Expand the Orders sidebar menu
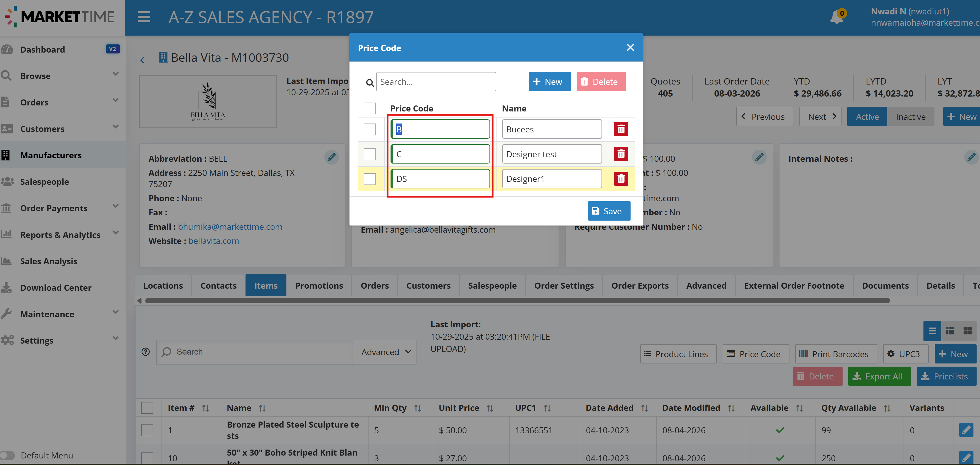 [x=116, y=100]
